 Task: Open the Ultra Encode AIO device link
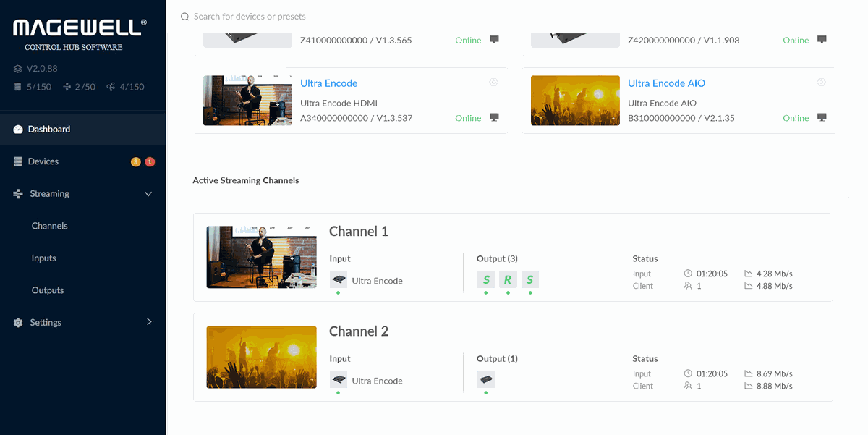[667, 83]
